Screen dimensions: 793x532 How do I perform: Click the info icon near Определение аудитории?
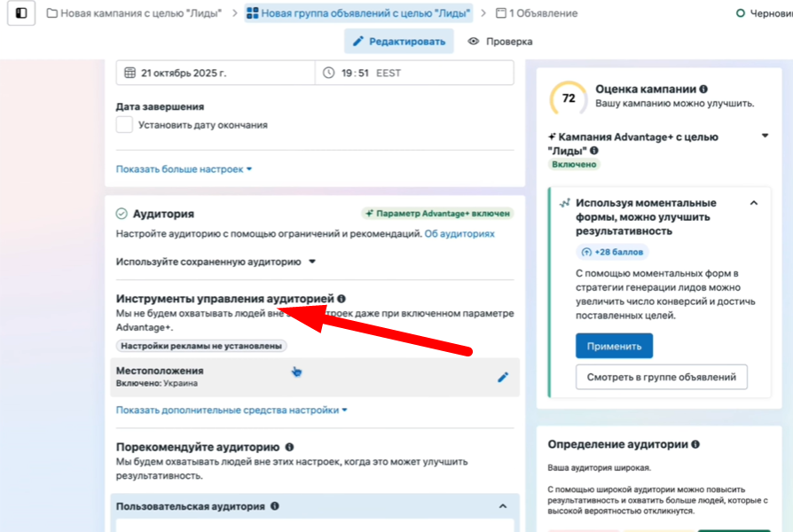695,442
